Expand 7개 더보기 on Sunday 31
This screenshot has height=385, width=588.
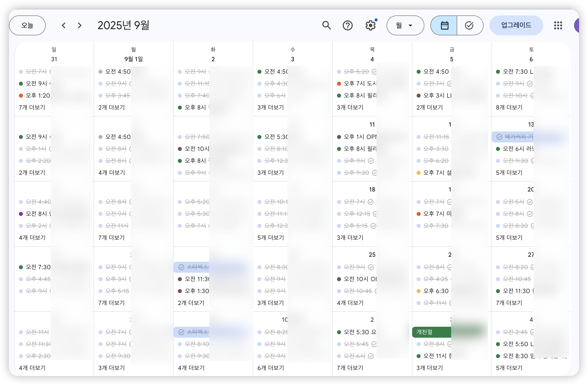pyautogui.click(x=32, y=107)
